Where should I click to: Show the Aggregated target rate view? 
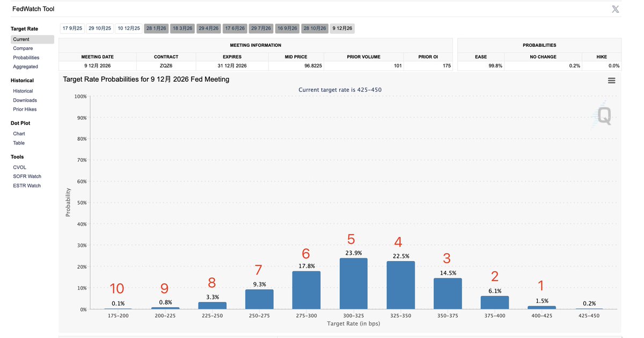pos(26,67)
